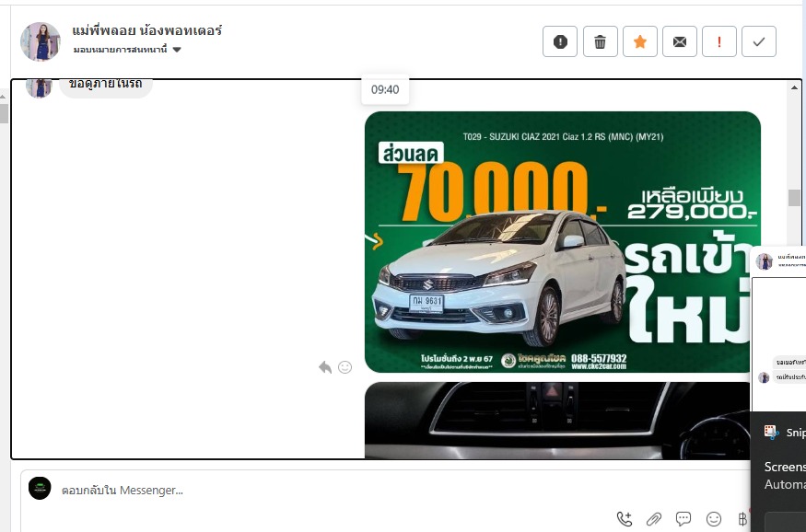Open the contact's profile picture

41,41
